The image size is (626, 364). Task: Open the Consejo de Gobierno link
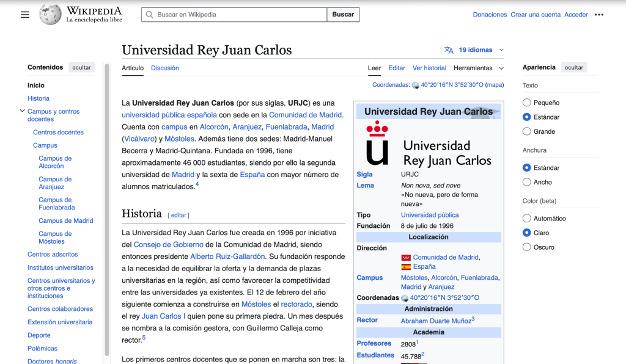169,244
